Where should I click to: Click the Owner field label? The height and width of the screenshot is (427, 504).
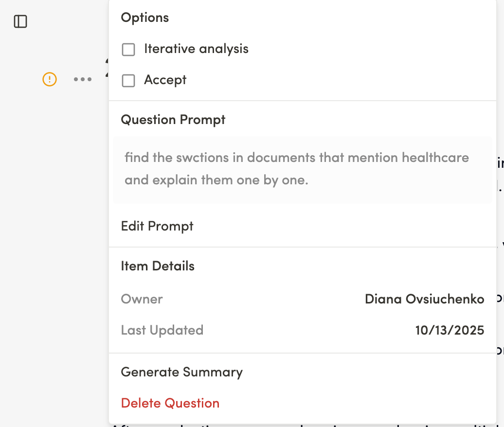coord(142,299)
